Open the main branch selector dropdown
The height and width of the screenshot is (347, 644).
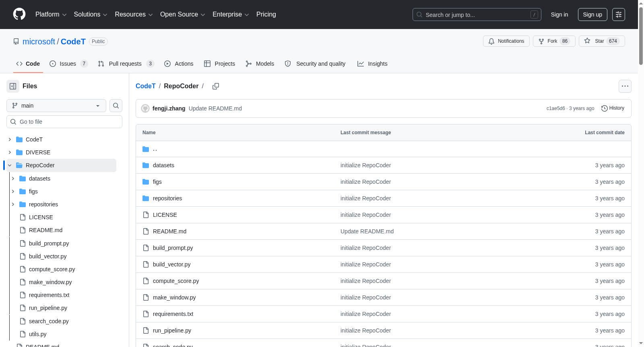(56, 106)
